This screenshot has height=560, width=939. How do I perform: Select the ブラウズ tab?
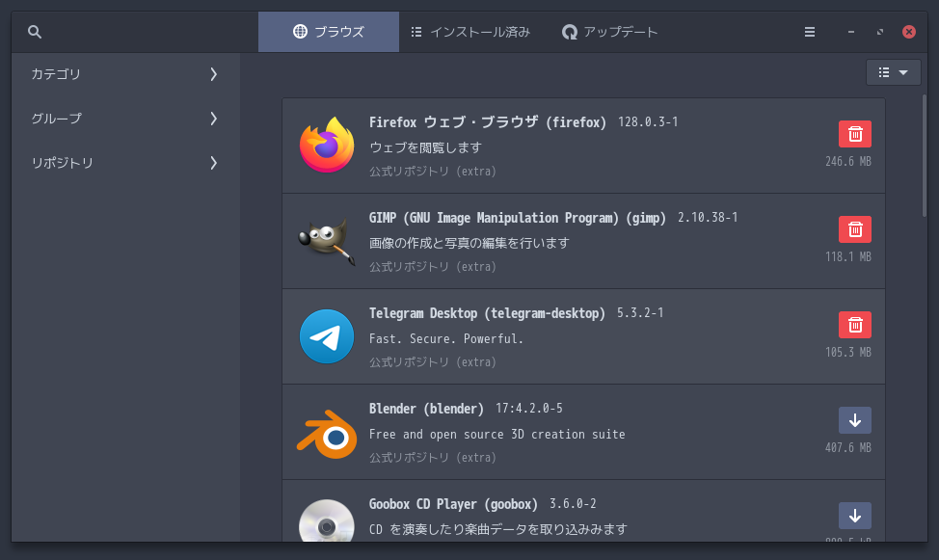click(329, 32)
